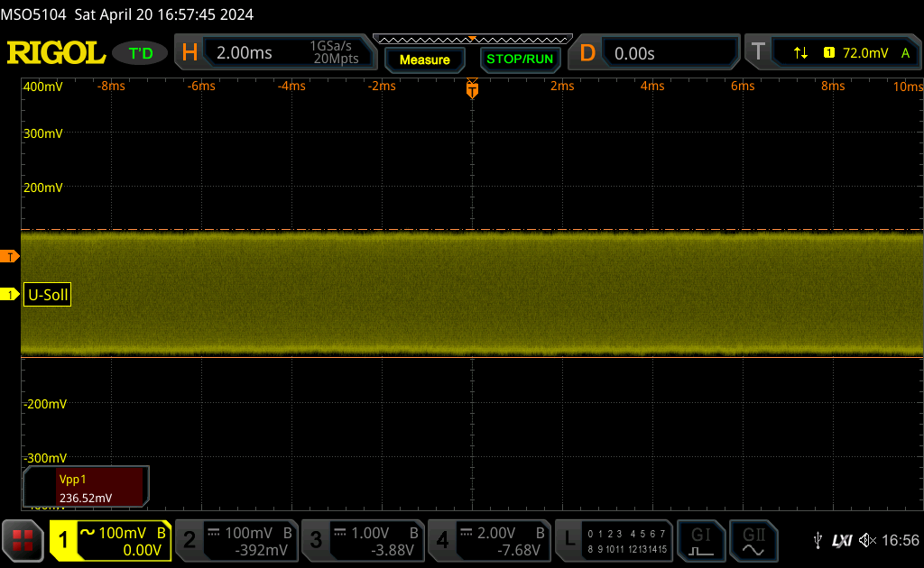Enable channel 4 with -7.68V offset

488,540
